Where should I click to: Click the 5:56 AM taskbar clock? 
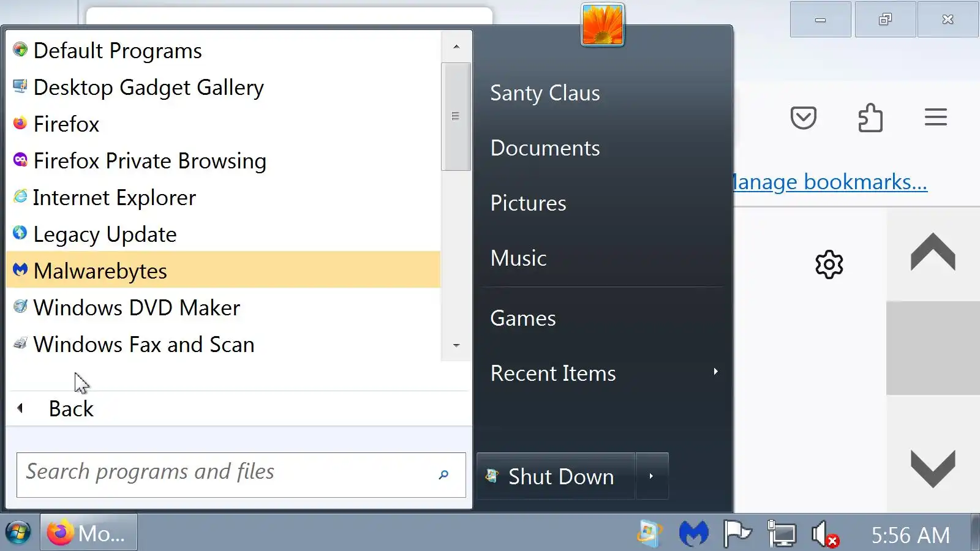[910, 535]
